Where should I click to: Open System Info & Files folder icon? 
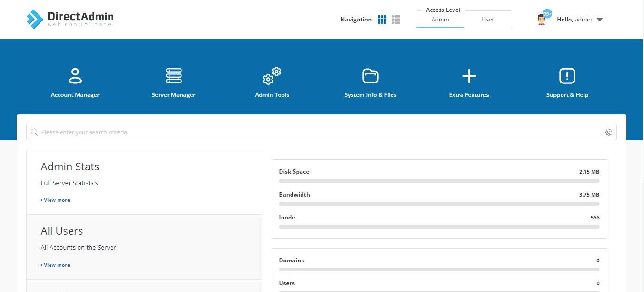point(371,76)
